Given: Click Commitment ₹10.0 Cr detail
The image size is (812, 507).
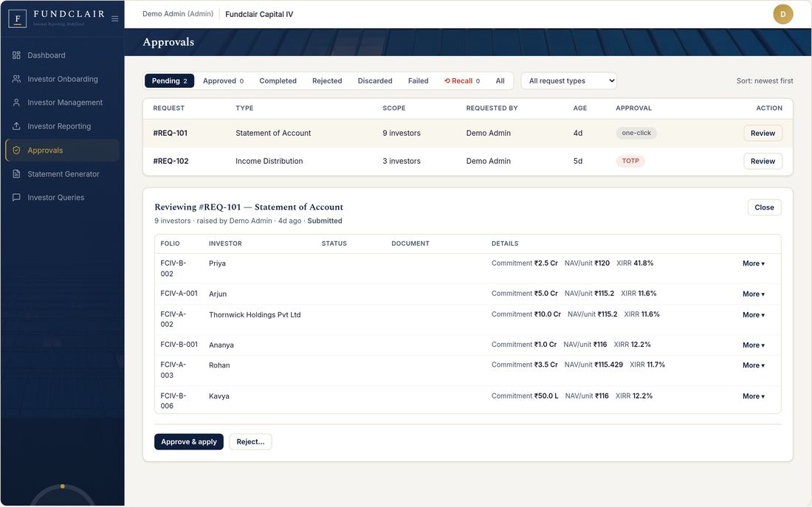Looking at the screenshot, I should coord(526,314).
